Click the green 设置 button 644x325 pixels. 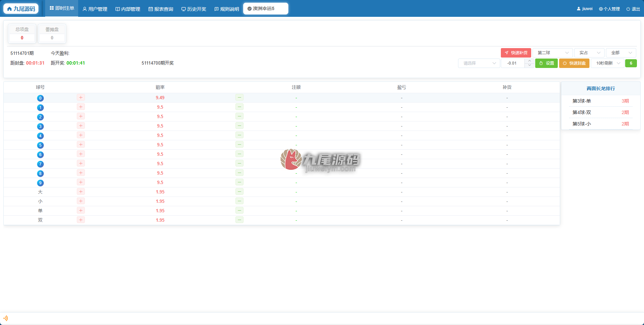coord(546,63)
